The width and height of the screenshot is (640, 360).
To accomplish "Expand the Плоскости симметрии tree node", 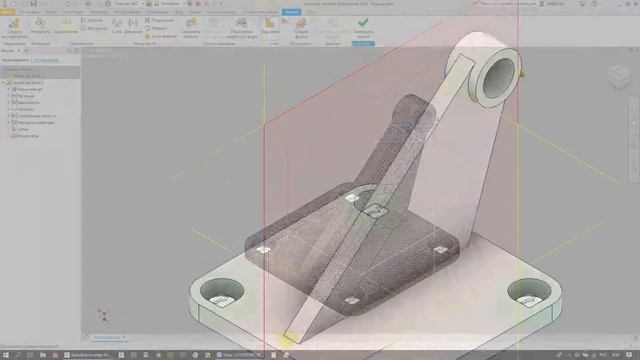I will click(9, 122).
